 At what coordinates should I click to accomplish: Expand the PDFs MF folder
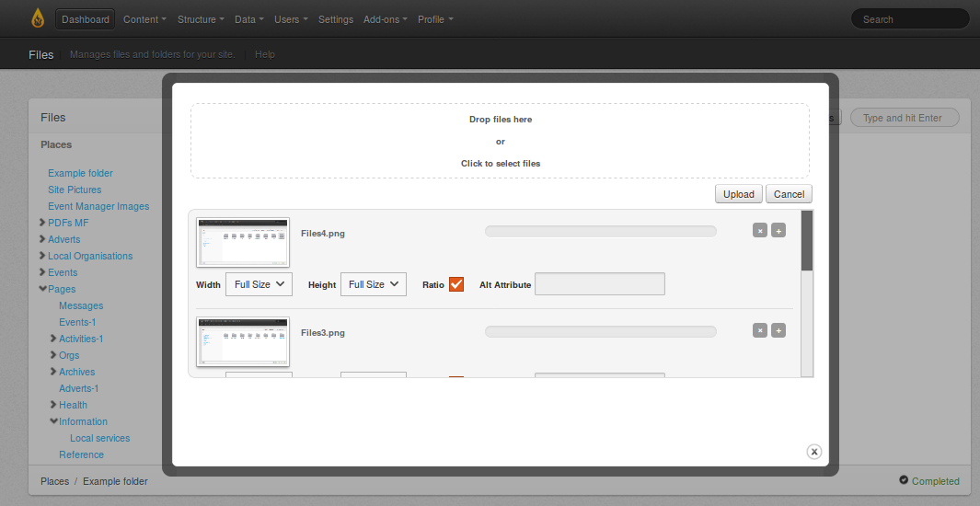pyautogui.click(x=42, y=223)
